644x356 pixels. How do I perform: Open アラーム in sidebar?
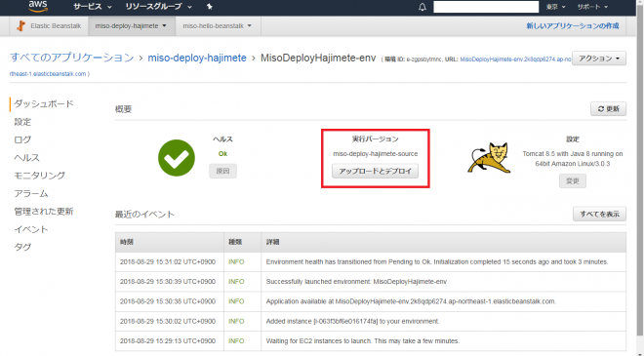[x=31, y=193]
